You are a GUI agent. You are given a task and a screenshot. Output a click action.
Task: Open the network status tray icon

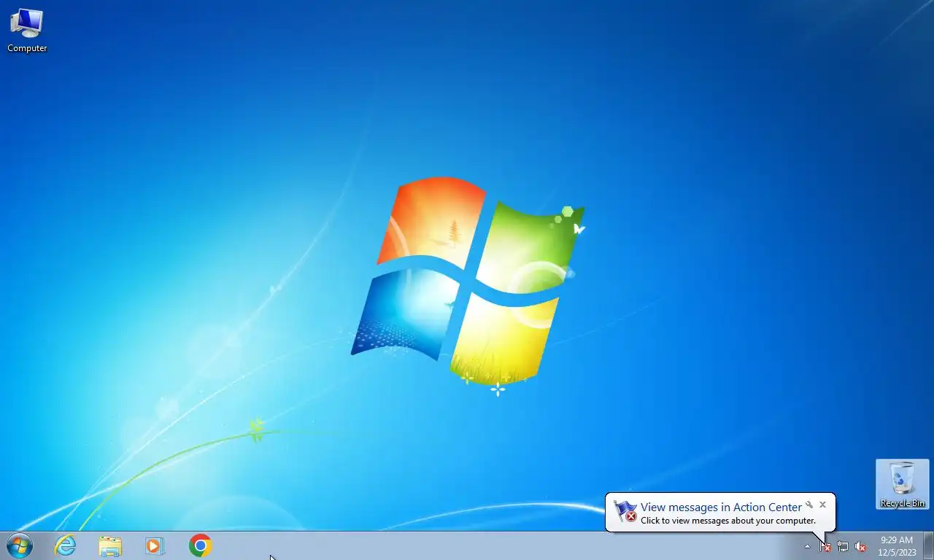pos(843,546)
